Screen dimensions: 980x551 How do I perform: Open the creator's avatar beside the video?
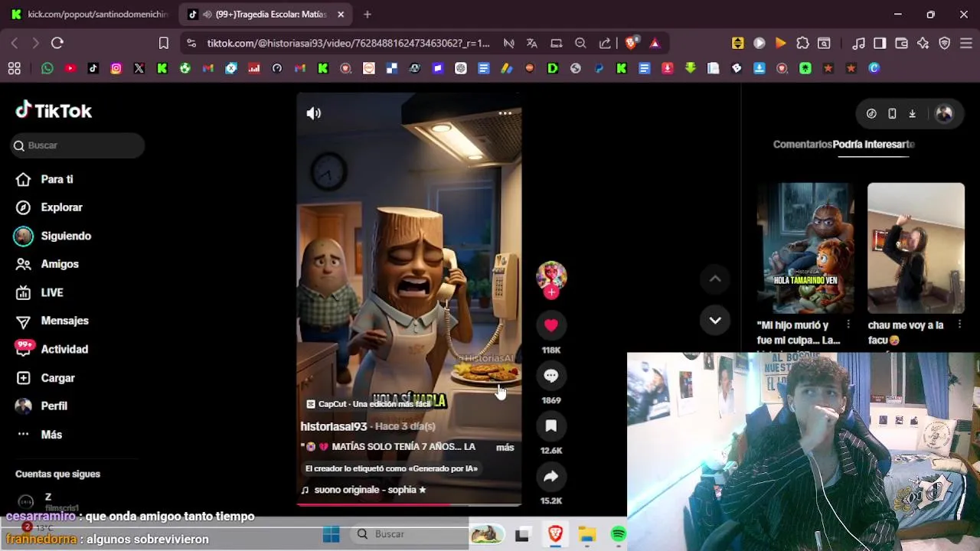tap(551, 275)
